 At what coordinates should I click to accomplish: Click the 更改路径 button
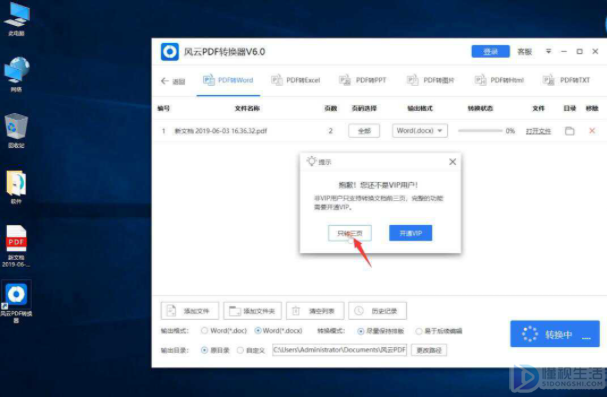click(429, 350)
